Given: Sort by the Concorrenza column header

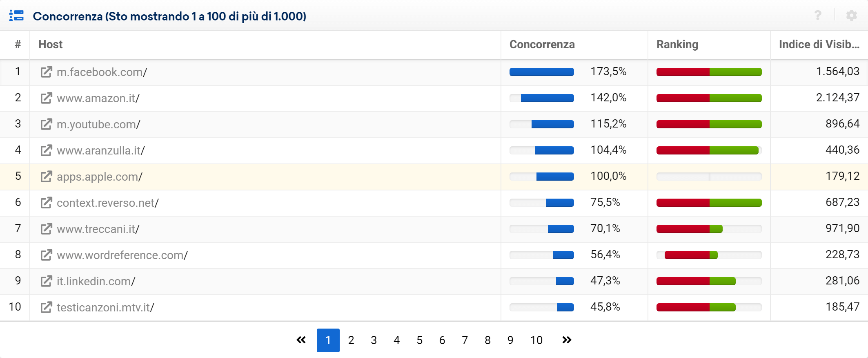Looking at the screenshot, I should (542, 45).
